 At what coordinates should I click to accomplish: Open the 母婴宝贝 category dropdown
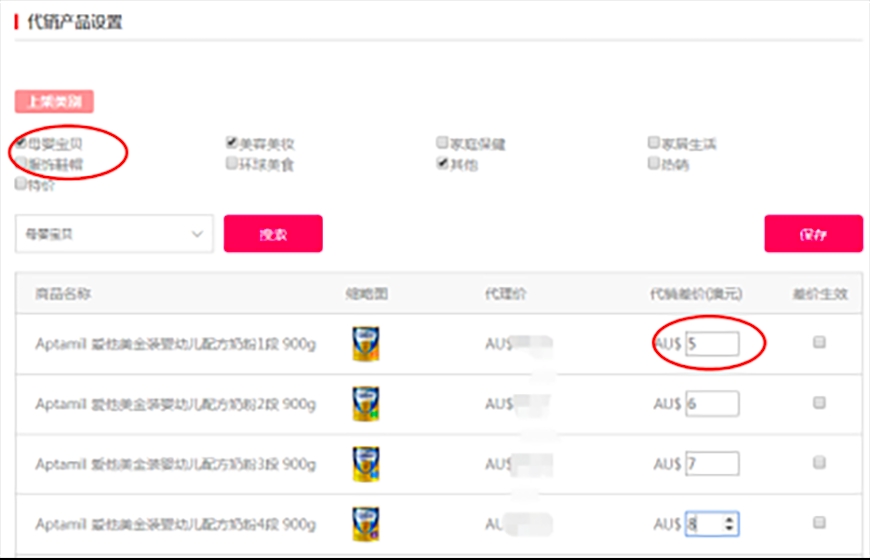(x=114, y=234)
